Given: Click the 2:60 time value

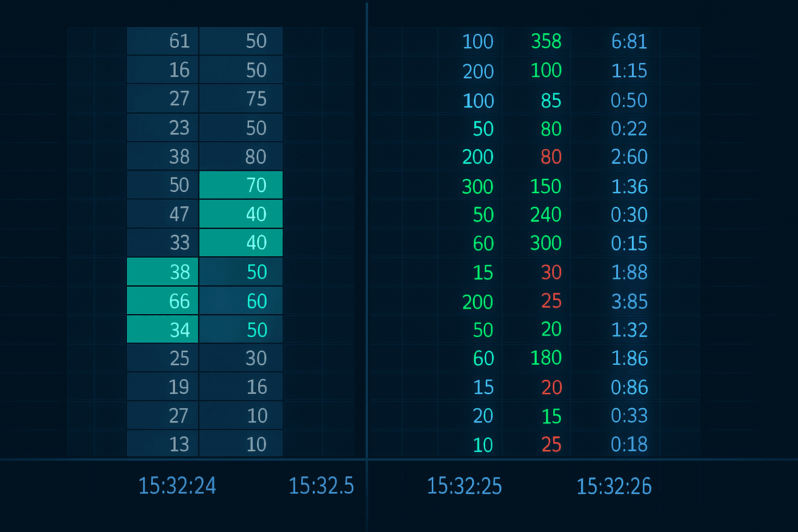Looking at the screenshot, I should click(x=629, y=157).
